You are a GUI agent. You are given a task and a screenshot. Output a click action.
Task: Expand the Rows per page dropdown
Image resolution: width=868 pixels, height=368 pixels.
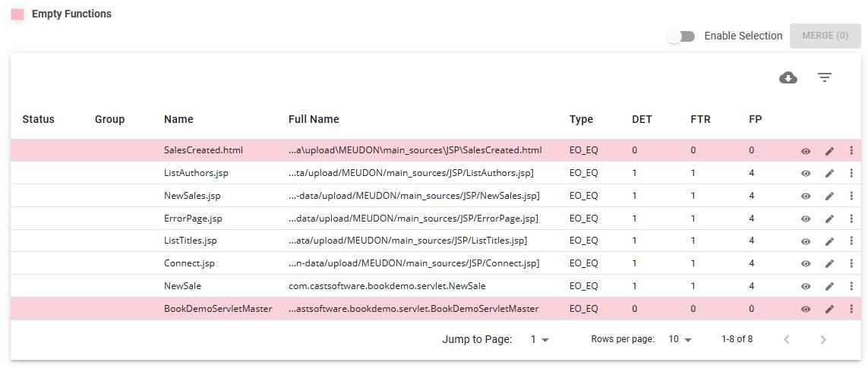coord(680,340)
